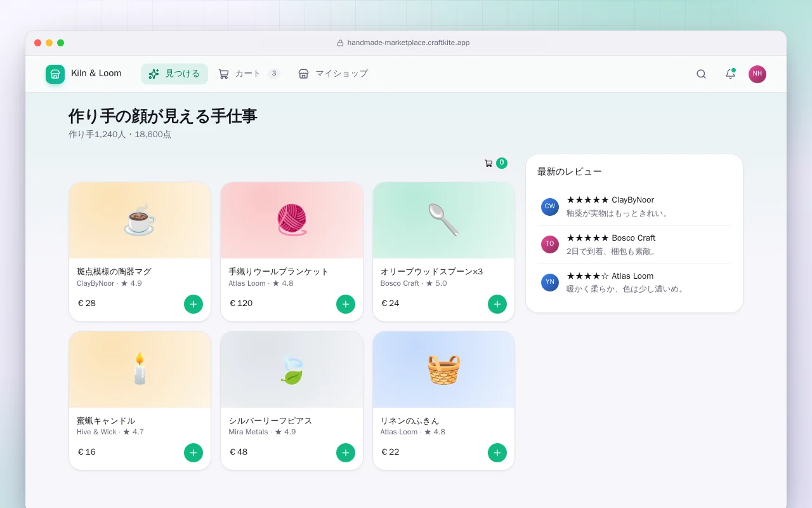
Task: Click the YN reviewer avatar
Action: (550, 283)
